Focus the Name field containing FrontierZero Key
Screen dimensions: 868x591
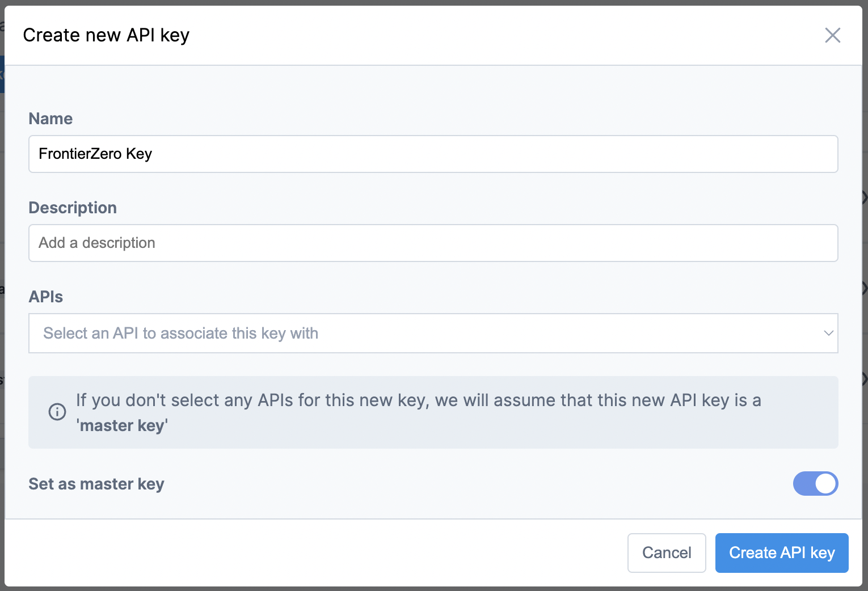432,154
